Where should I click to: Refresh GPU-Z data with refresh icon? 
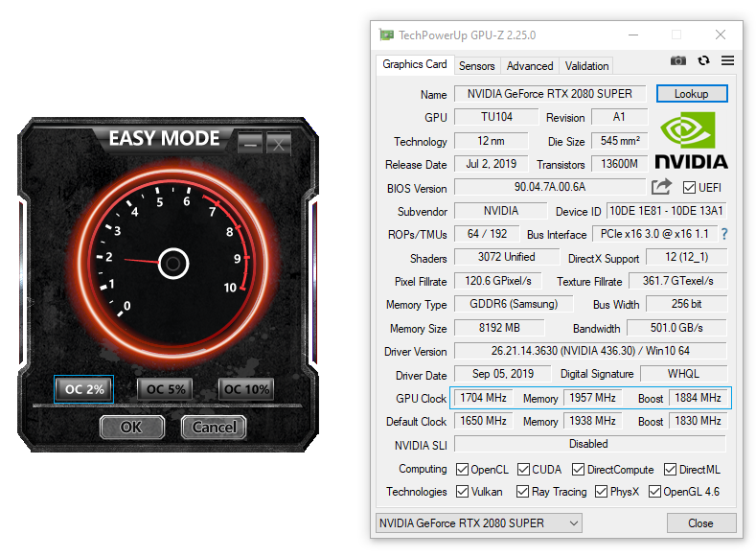[703, 60]
